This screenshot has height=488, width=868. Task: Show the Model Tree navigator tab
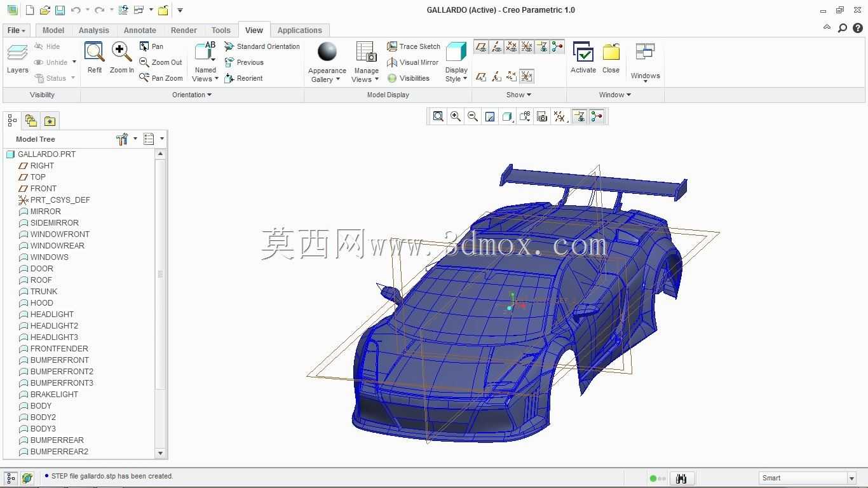(x=12, y=121)
